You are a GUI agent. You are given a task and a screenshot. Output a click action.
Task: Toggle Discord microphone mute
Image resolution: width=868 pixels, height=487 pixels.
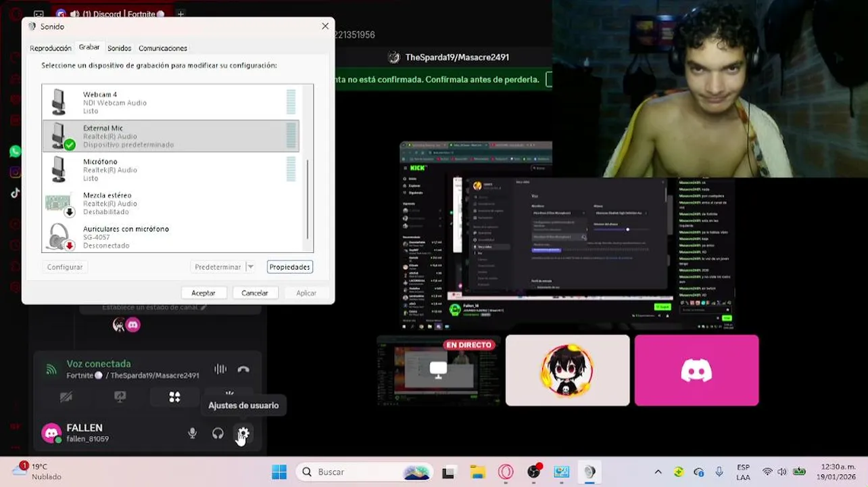point(193,434)
